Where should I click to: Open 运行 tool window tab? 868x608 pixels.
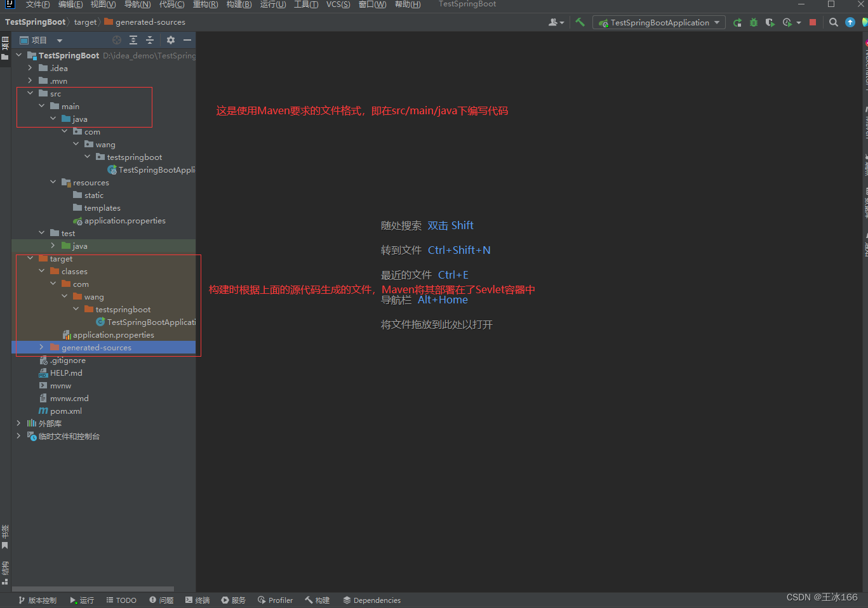pyautogui.click(x=82, y=600)
